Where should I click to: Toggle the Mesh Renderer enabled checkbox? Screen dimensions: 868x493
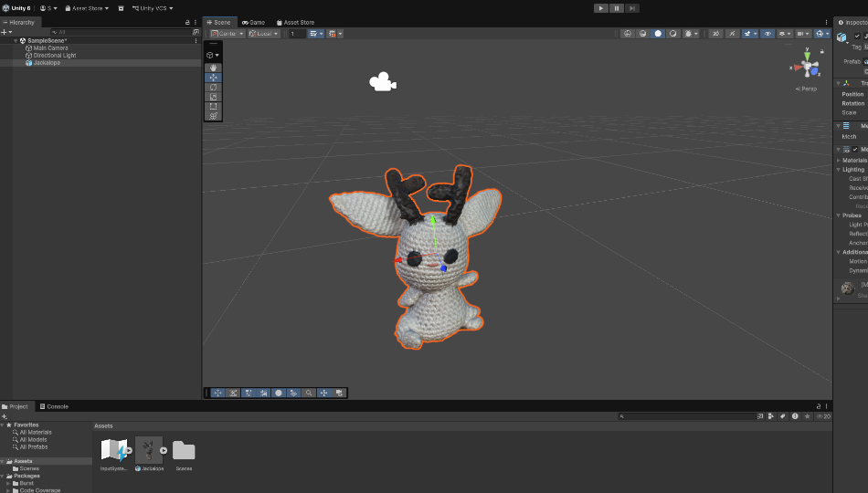click(x=855, y=150)
